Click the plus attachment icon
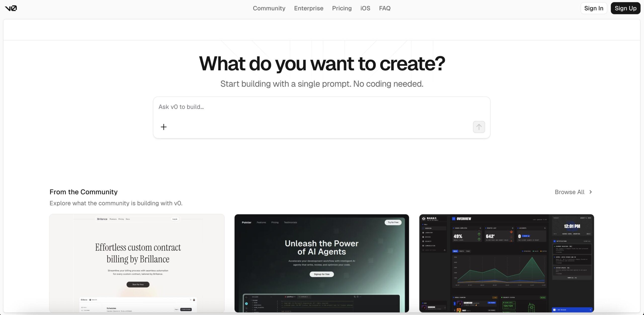644x315 pixels. point(164,127)
